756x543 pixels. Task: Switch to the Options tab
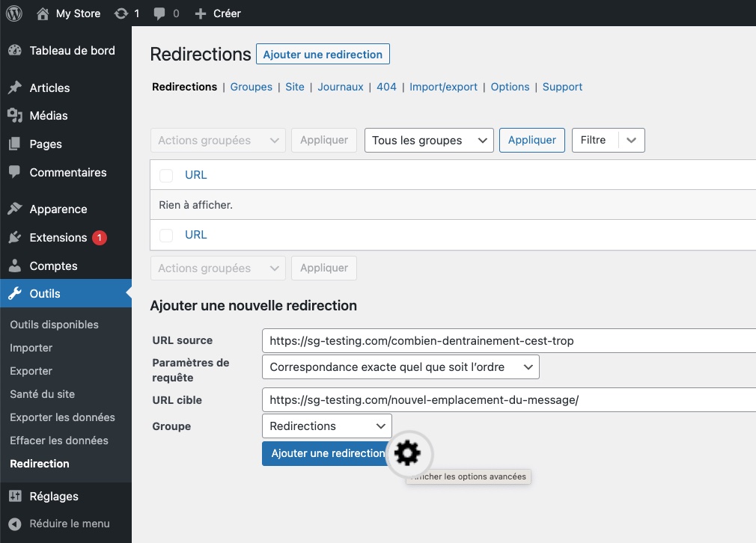(510, 87)
